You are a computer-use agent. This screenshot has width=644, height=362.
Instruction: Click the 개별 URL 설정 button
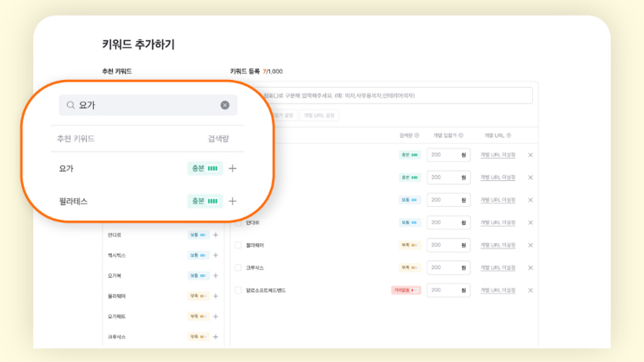pos(319,116)
